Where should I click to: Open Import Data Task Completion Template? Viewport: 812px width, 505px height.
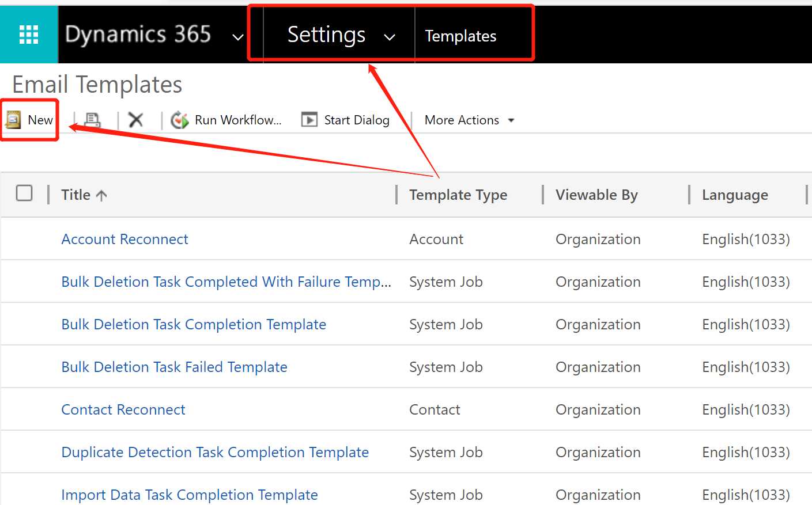tap(190, 495)
